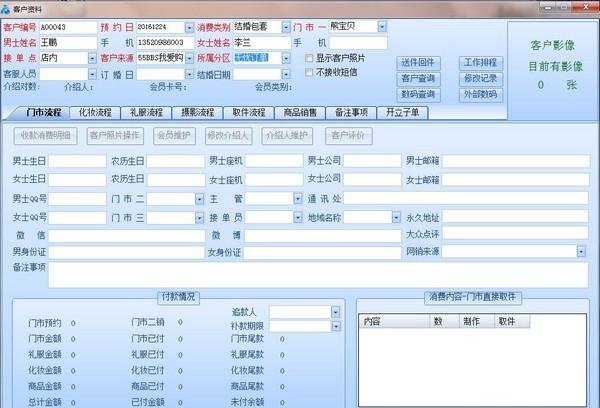Click the 制作 column header
This screenshot has width=600, height=408.
point(476,322)
